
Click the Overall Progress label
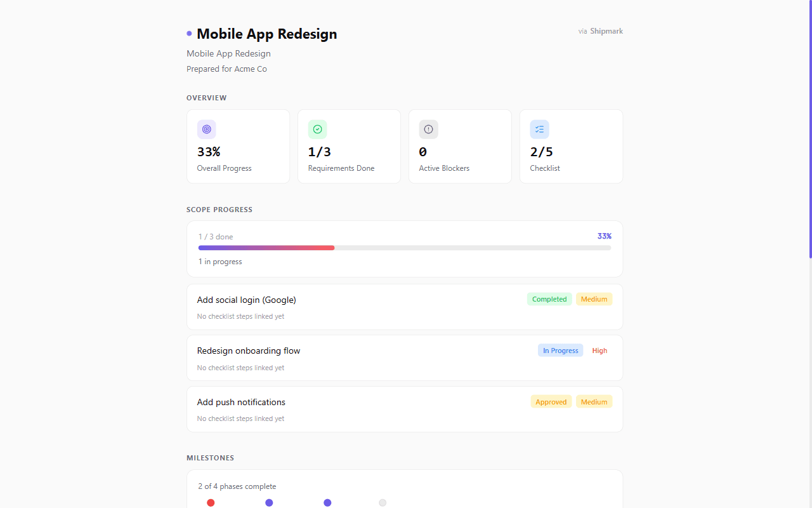click(x=225, y=168)
